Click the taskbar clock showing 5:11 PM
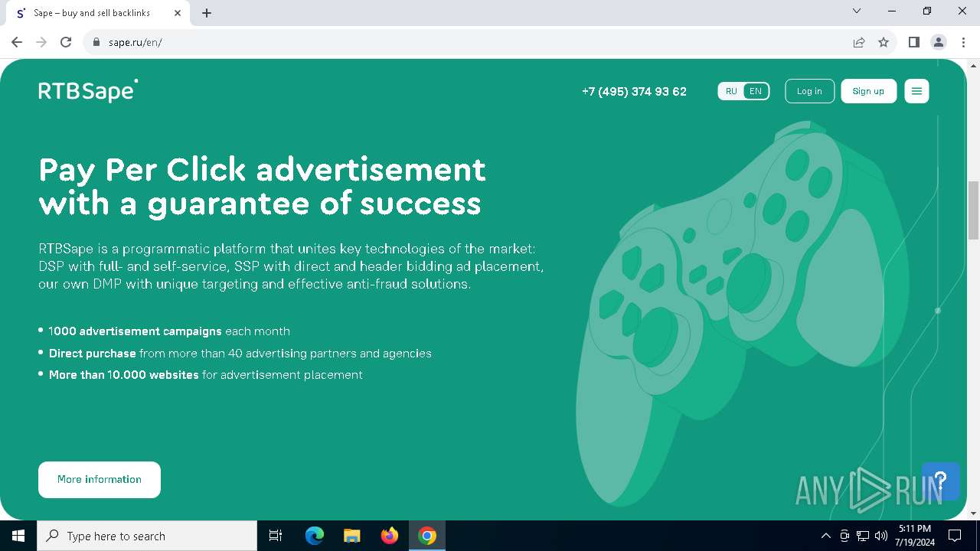This screenshot has width=980, height=551. pos(914,536)
